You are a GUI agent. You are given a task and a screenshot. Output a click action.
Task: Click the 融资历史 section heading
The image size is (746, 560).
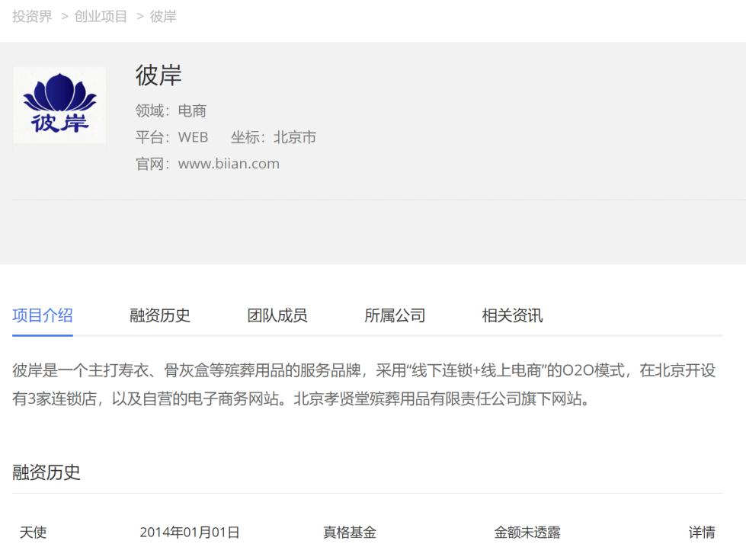46,472
